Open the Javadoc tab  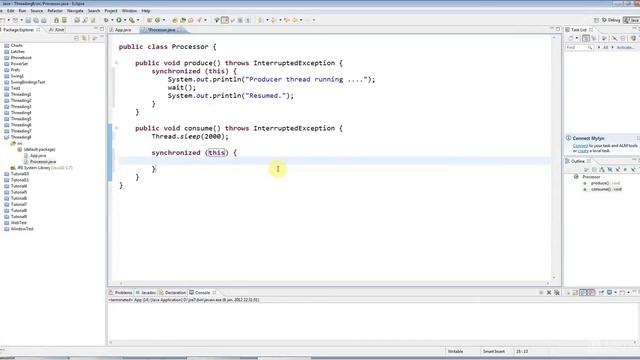(x=146, y=293)
